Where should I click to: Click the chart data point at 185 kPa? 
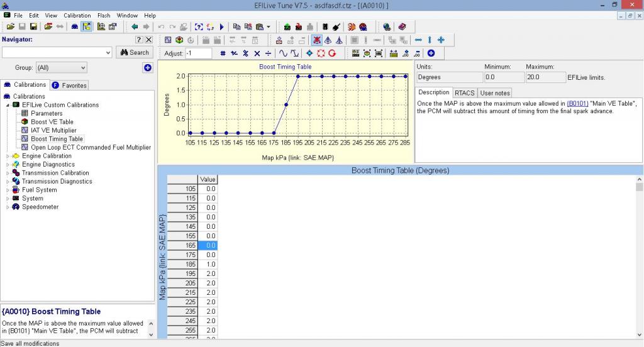coord(286,105)
